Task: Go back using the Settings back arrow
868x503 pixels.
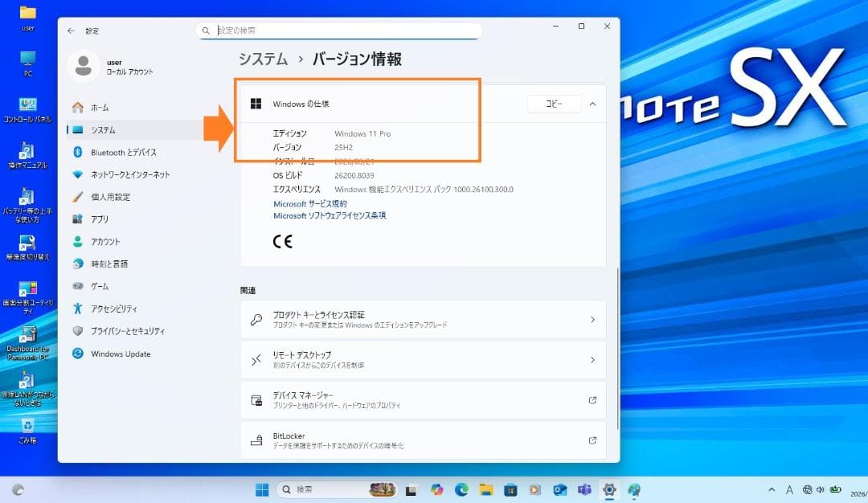Action: click(71, 31)
